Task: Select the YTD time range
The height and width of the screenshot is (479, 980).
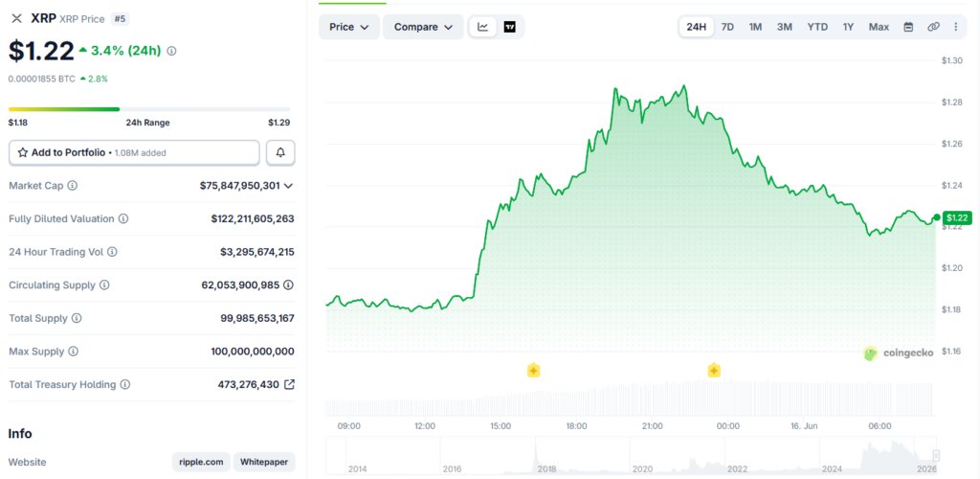Action: [x=817, y=27]
